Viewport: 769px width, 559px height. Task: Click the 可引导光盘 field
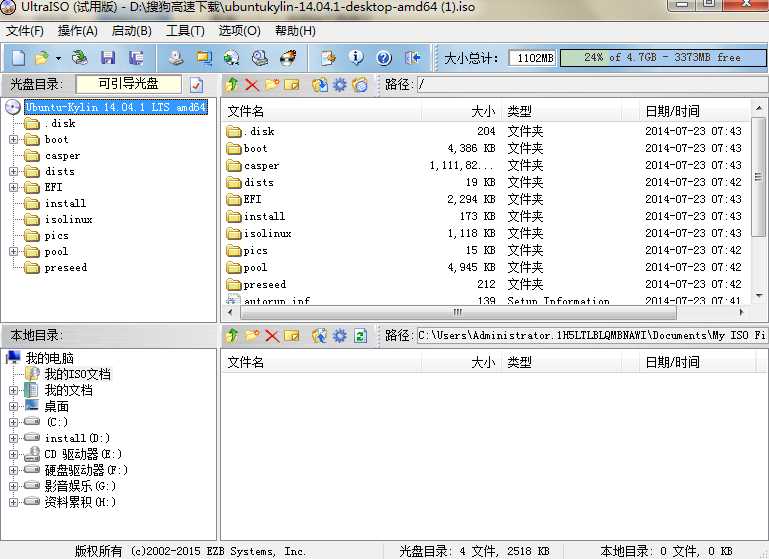(x=128, y=84)
